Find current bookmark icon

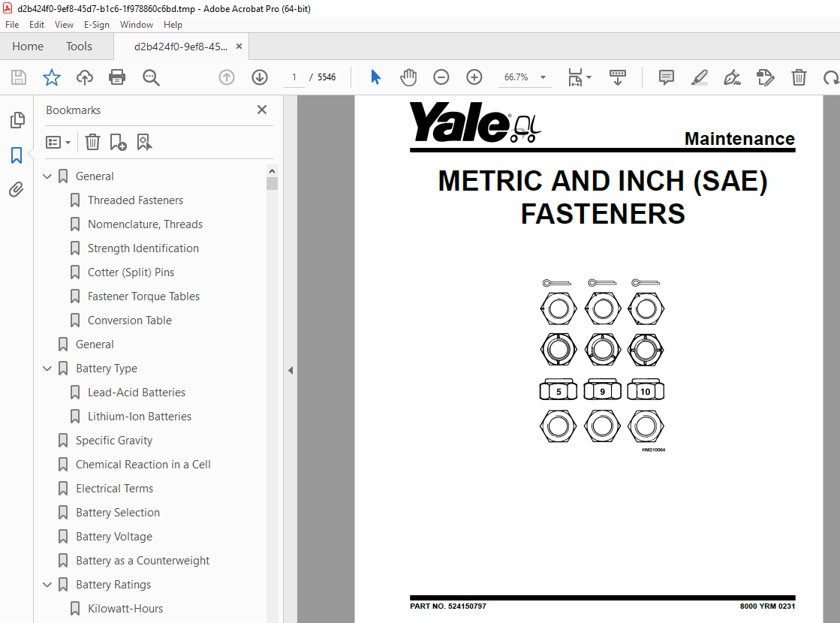click(144, 143)
